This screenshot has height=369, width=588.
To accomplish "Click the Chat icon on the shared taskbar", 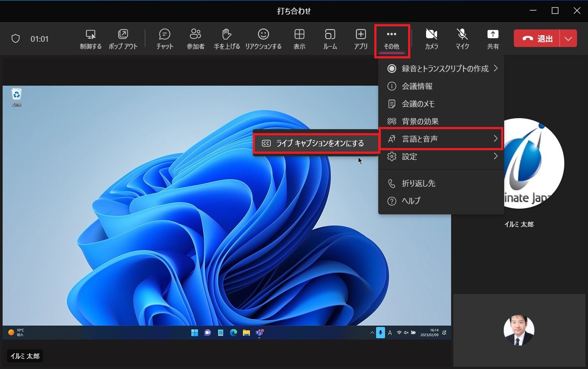I will click(208, 333).
